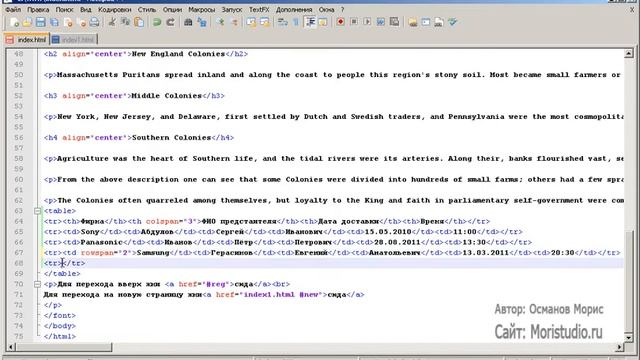Start macro recording with red button

340,22
